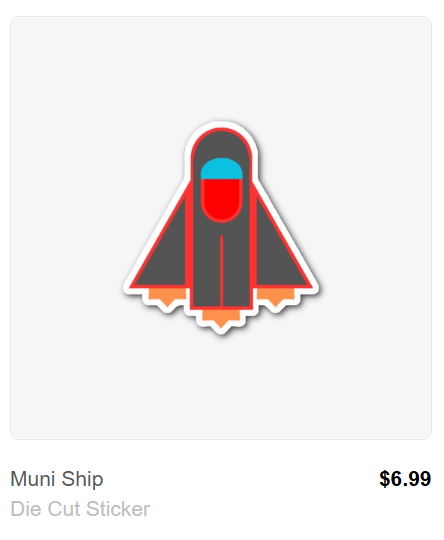Click gray card area right of rocket
The image size is (444, 540).
375,228
